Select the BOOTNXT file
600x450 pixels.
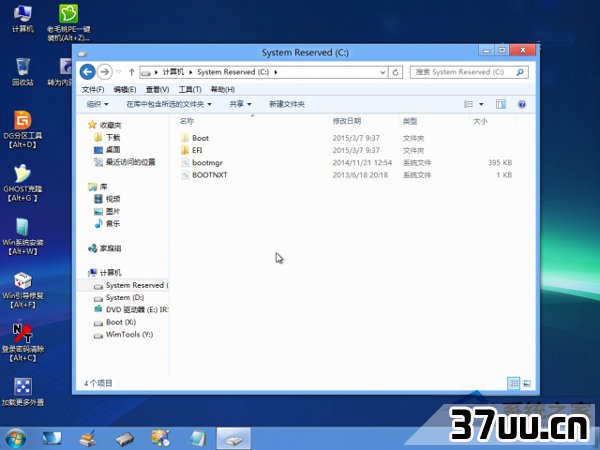[204, 175]
